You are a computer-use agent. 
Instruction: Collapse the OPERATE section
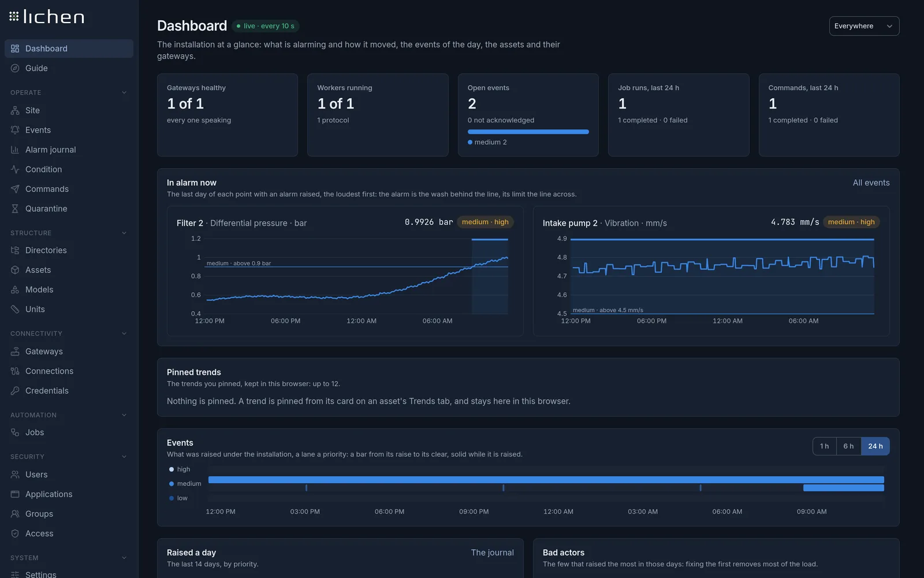tap(124, 92)
